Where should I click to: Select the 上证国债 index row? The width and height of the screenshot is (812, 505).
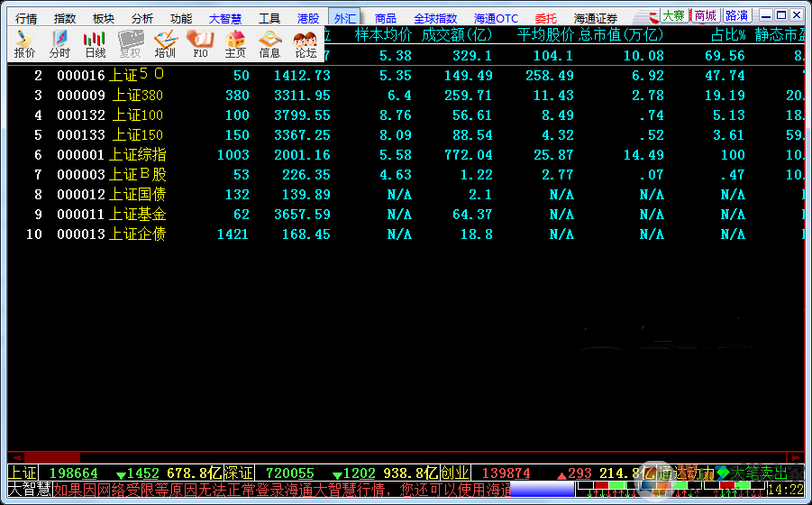(406, 195)
